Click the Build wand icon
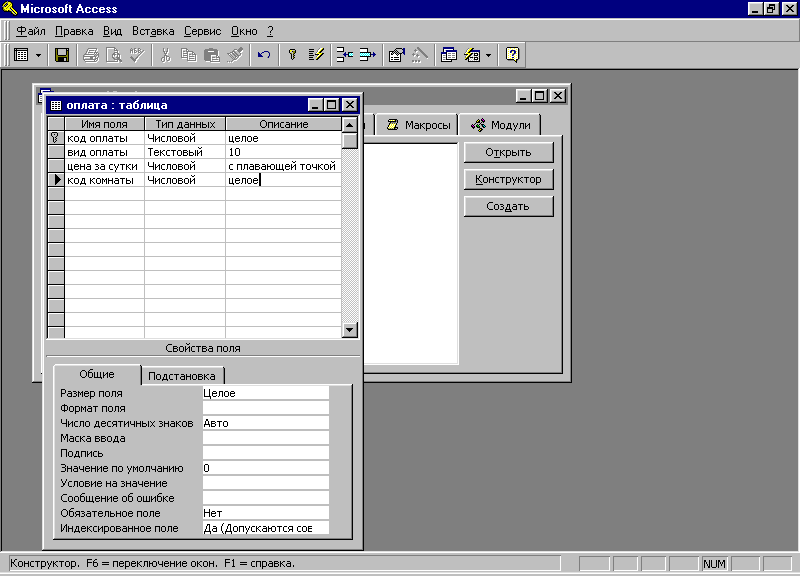 419,55
